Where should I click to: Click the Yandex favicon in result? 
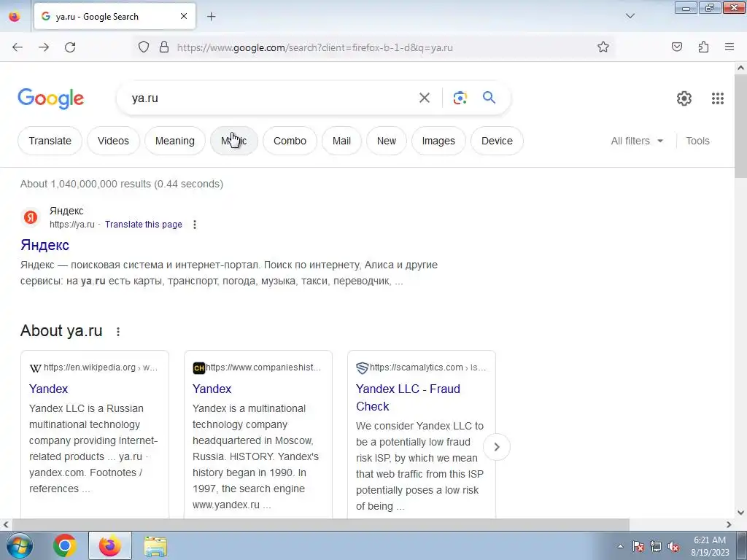31,217
